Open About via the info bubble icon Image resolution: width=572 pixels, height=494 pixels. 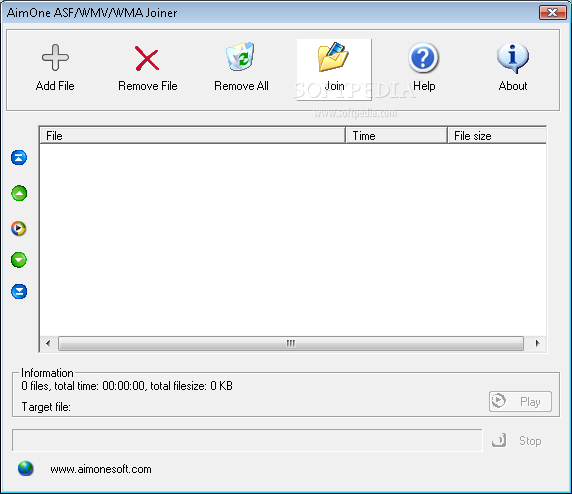pos(513,58)
